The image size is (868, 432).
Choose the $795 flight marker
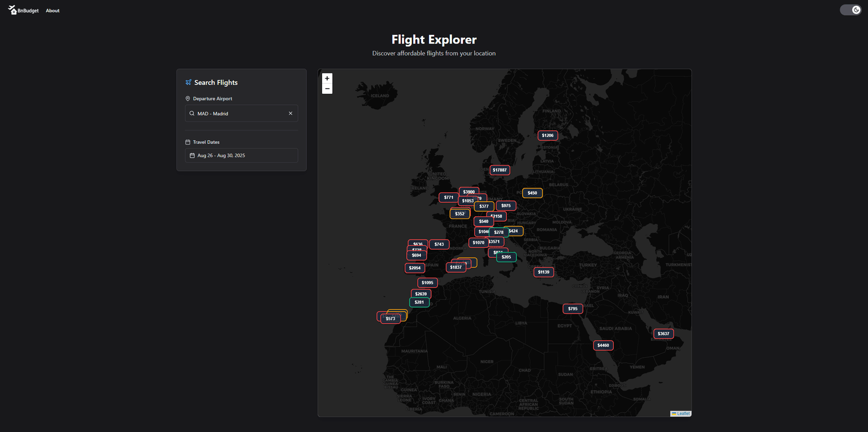pos(572,309)
